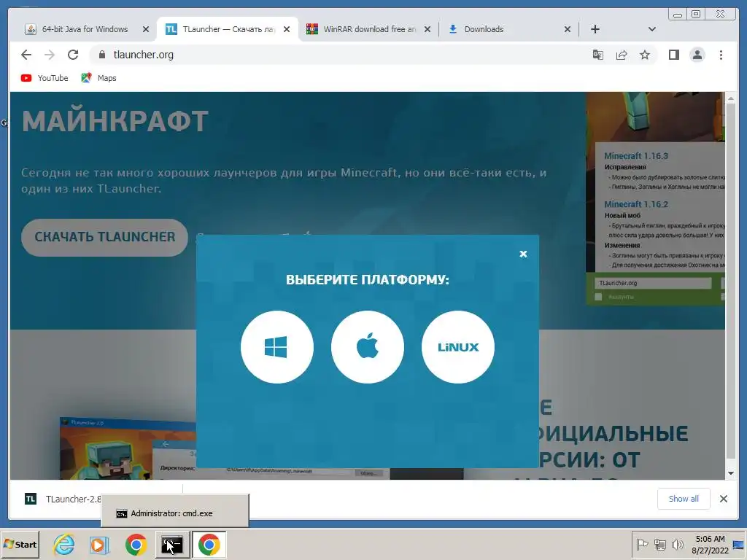Click the МАЙНКРАФТ heading text
This screenshot has width=747, height=560.
(115, 121)
